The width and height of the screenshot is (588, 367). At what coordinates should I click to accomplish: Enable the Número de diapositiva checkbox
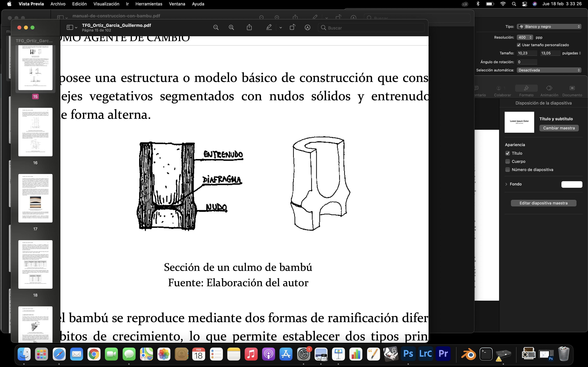(x=508, y=170)
